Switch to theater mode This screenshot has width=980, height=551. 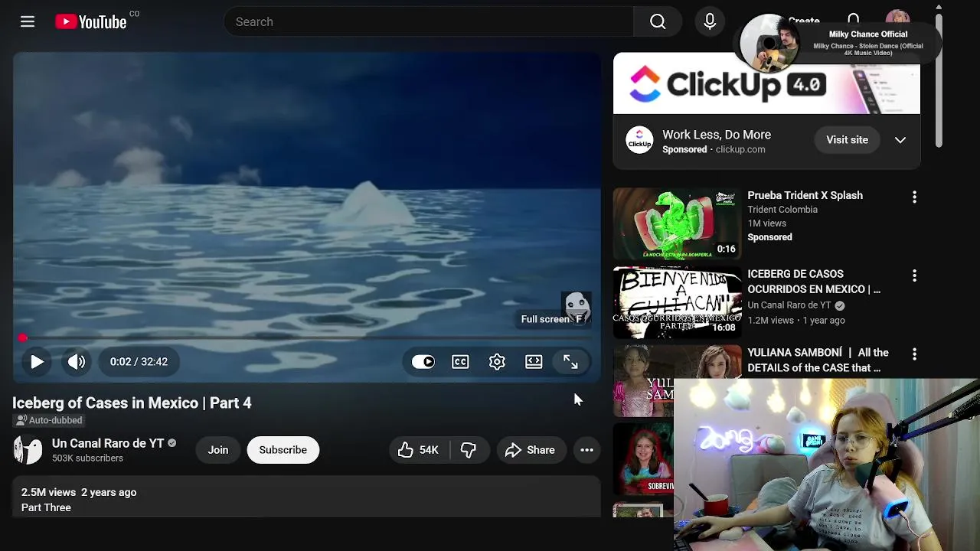534,362
